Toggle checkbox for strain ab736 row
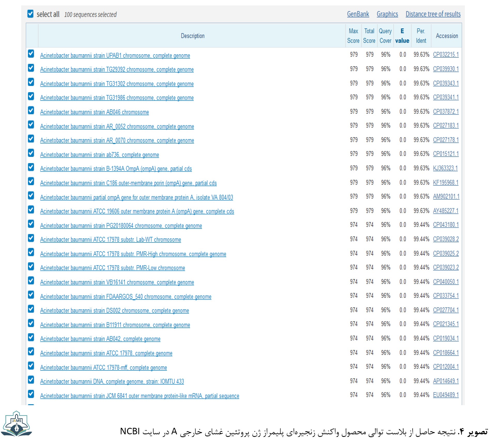491x448 pixels. click(31, 153)
